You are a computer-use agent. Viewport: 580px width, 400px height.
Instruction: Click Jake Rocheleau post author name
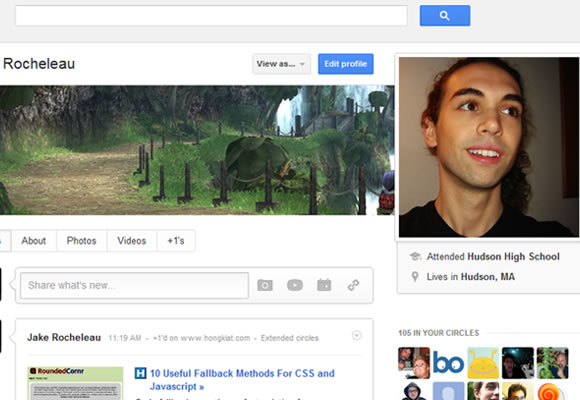pos(64,337)
